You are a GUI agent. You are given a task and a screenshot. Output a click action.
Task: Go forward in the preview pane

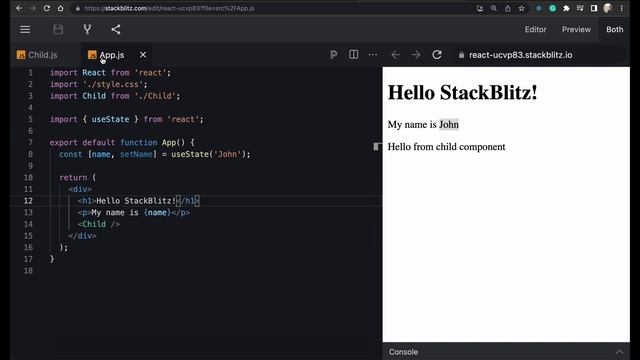coord(416,55)
